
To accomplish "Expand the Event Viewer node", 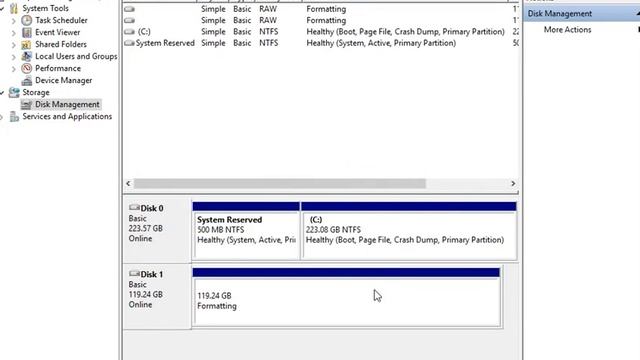I will 13,33.
